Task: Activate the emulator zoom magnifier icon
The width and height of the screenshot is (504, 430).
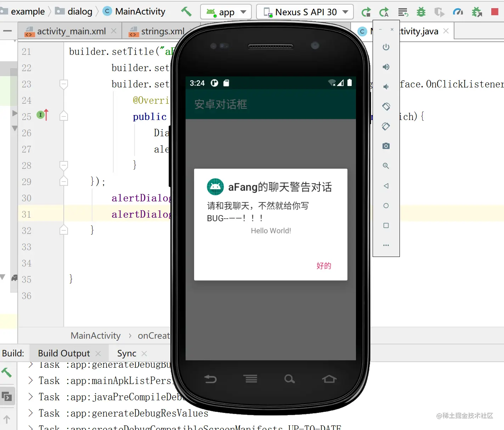Action: [x=386, y=166]
